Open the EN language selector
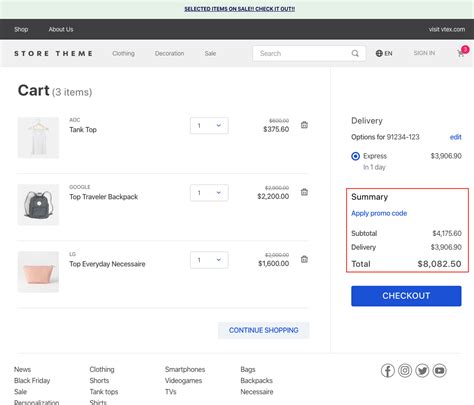This screenshot has height=405, width=474. pyautogui.click(x=384, y=53)
